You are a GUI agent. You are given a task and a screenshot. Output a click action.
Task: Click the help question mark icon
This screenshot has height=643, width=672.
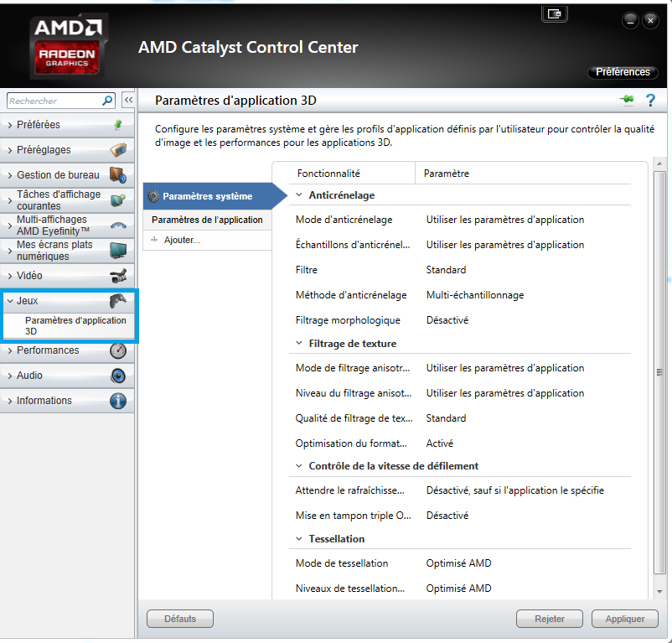pyautogui.click(x=649, y=101)
